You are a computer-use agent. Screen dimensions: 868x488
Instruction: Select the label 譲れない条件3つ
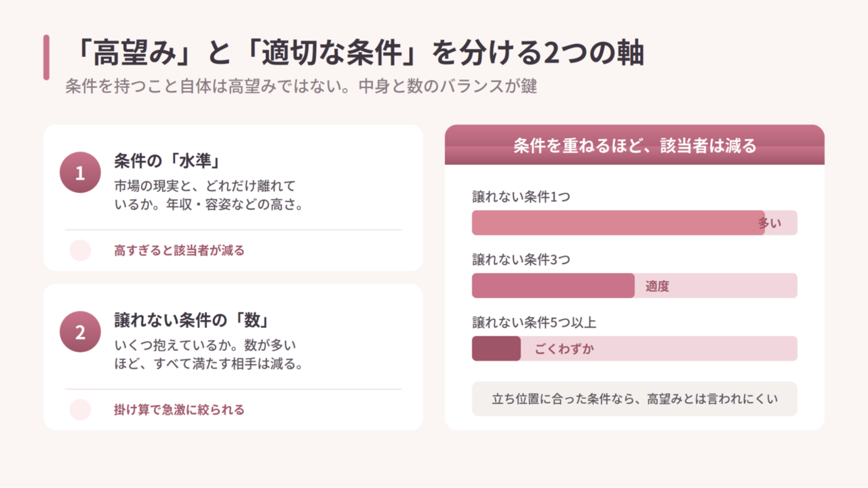click(x=521, y=260)
